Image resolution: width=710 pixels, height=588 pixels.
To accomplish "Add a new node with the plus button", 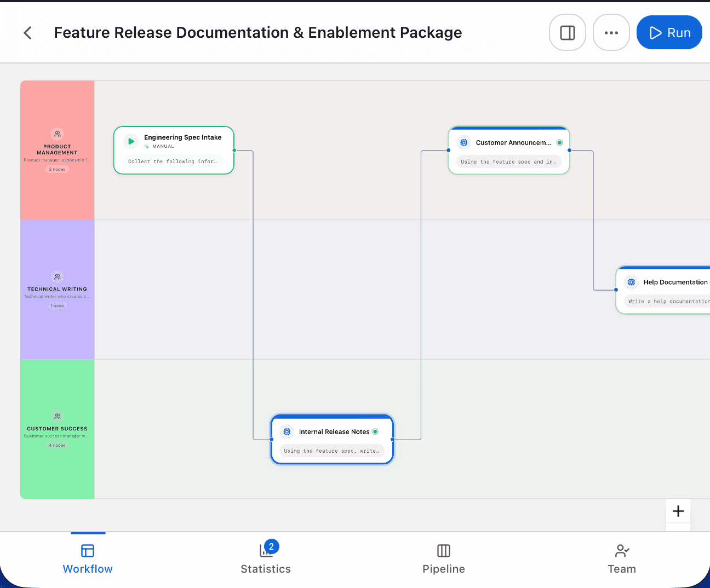I will [678, 511].
